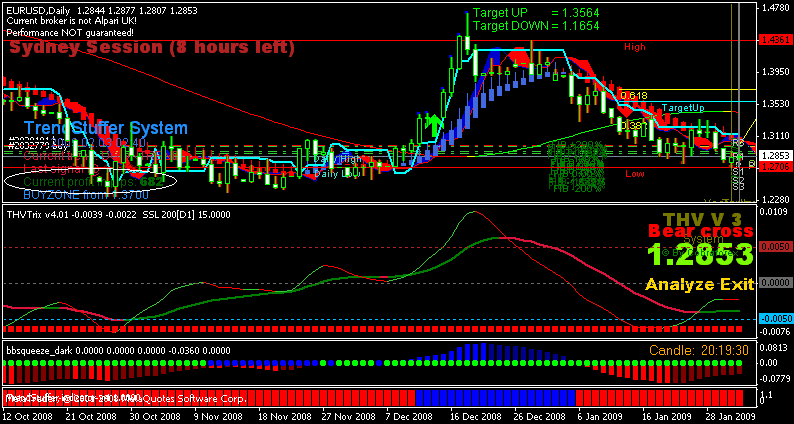Click the blue segment of the trend bar
The height and width of the screenshot is (424, 794).
tap(496, 398)
